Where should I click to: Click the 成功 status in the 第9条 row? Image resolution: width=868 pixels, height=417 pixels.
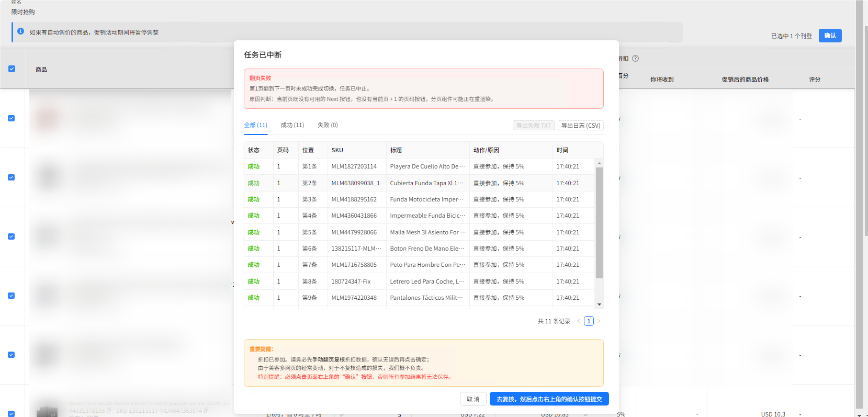[254, 298]
